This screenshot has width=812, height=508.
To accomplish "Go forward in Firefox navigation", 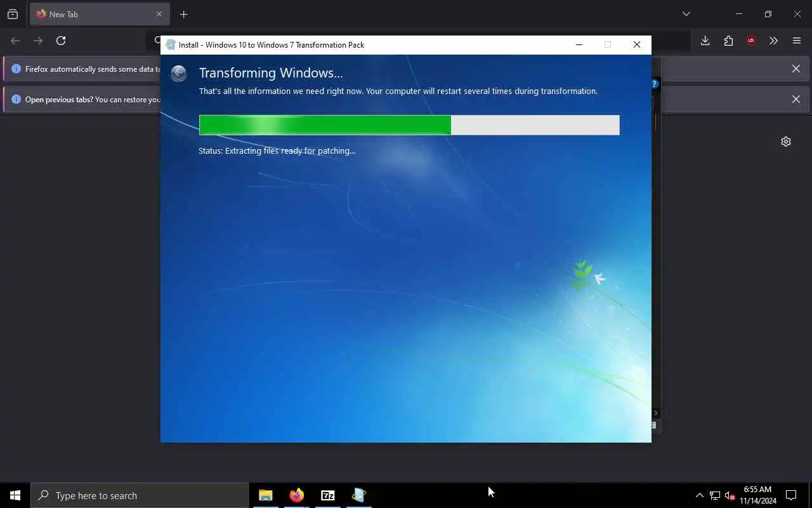I will tap(38, 41).
